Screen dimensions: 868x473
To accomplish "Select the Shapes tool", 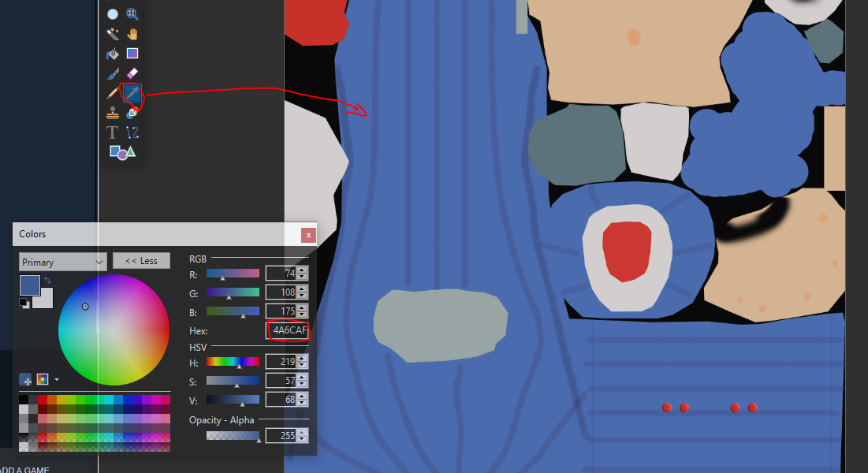I will point(122,152).
